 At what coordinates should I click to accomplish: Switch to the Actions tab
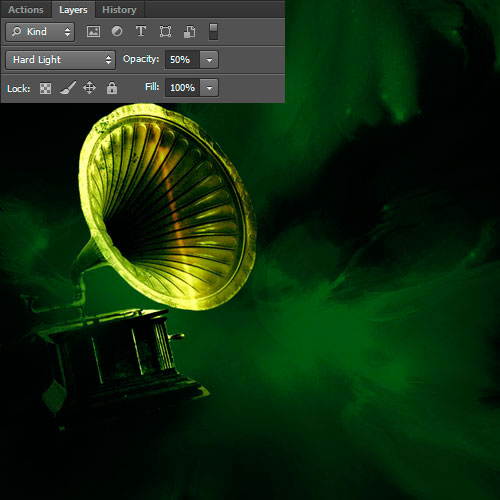[26, 10]
